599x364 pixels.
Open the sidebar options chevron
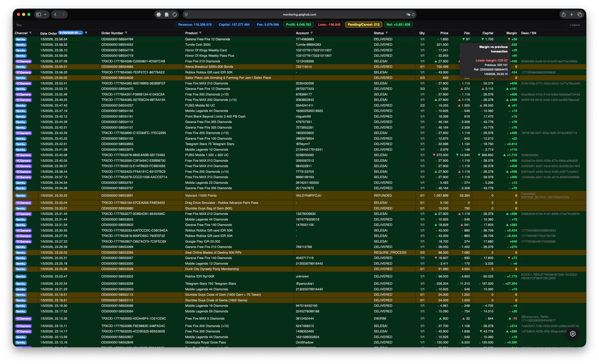[x=45, y=15]
